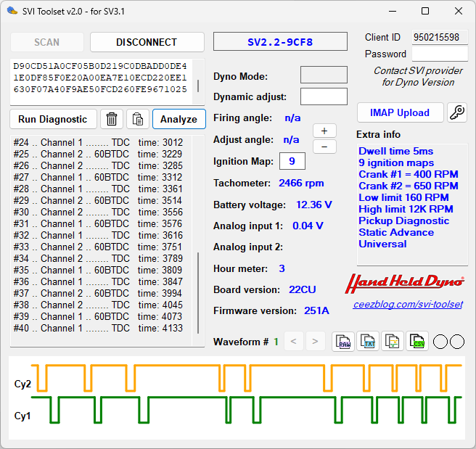This screenshot has height=449, width=476.
Task: Select row #38 Channel 2 TDC time 4045
Action: coord(98,305)
